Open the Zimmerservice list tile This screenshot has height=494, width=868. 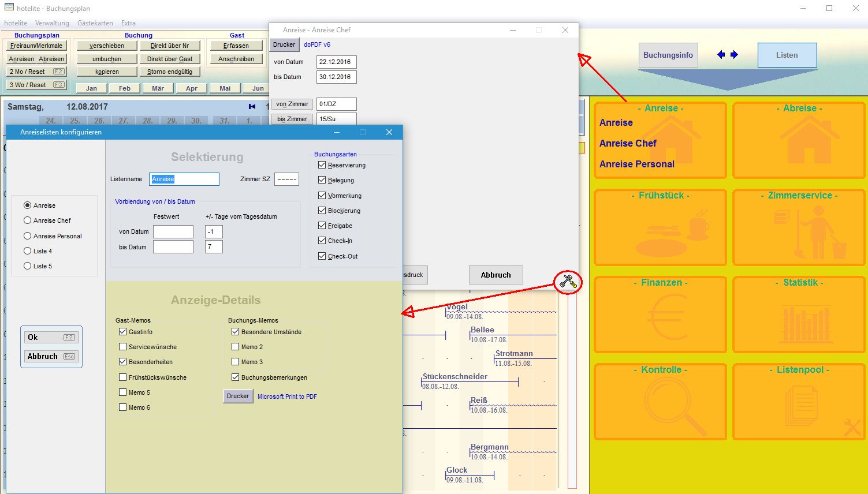tap(799, 228)
